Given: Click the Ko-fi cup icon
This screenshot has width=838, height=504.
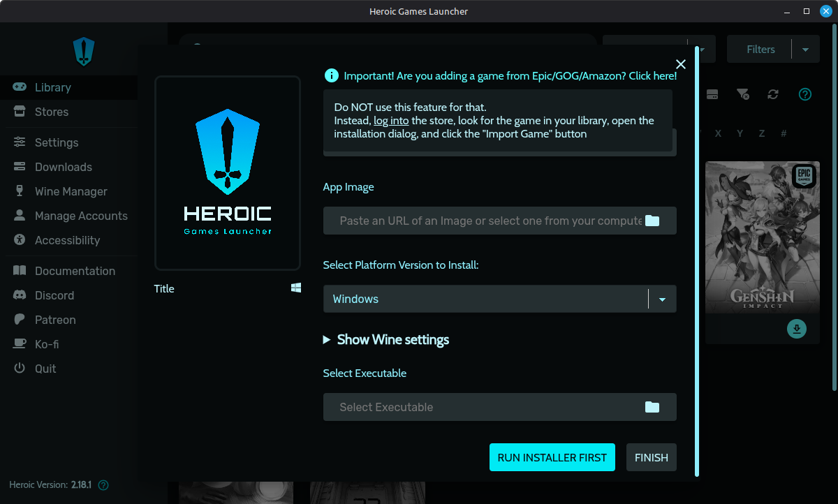Looking at the screenshot, I should pos(20,344).
